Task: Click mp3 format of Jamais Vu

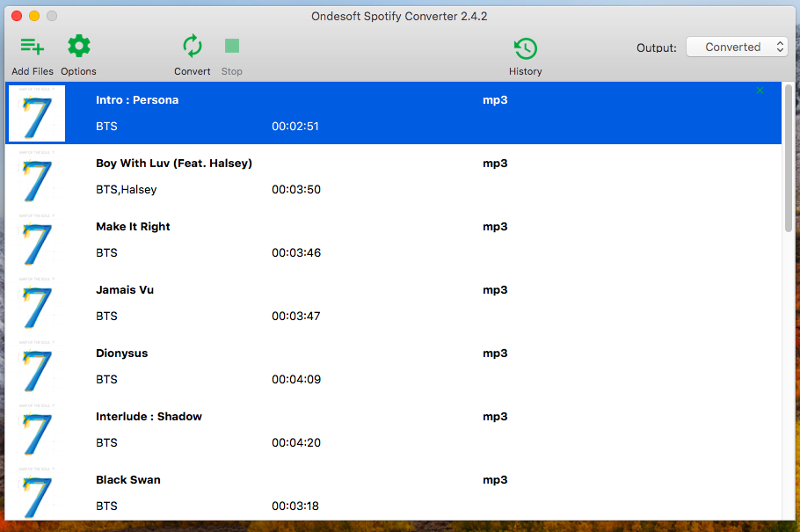Action: coord(496,290)
